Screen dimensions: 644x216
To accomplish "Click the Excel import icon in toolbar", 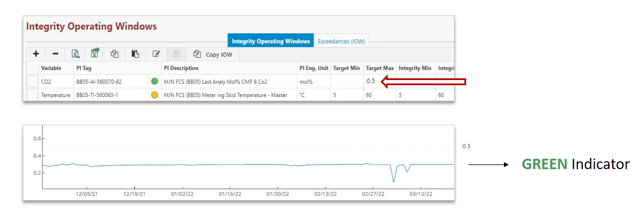I will click(x=75, y=54).
